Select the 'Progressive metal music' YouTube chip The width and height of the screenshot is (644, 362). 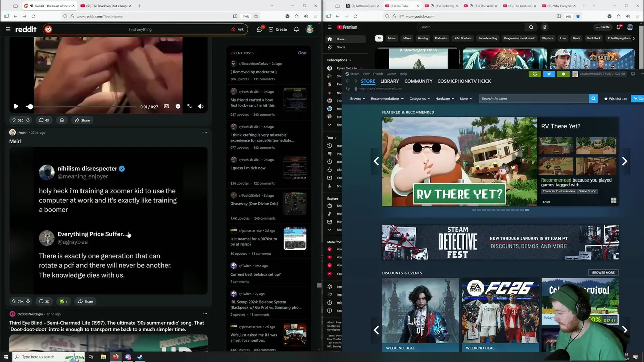520,38
